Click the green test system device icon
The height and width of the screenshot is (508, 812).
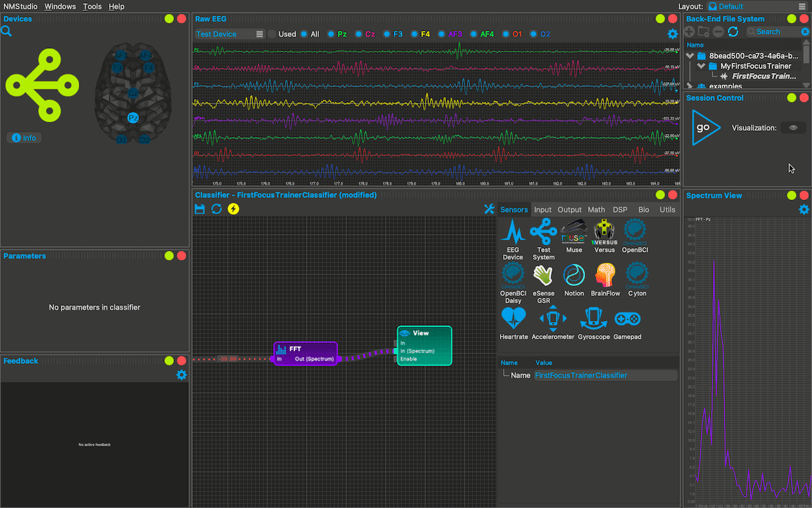[x=42, y=85]
